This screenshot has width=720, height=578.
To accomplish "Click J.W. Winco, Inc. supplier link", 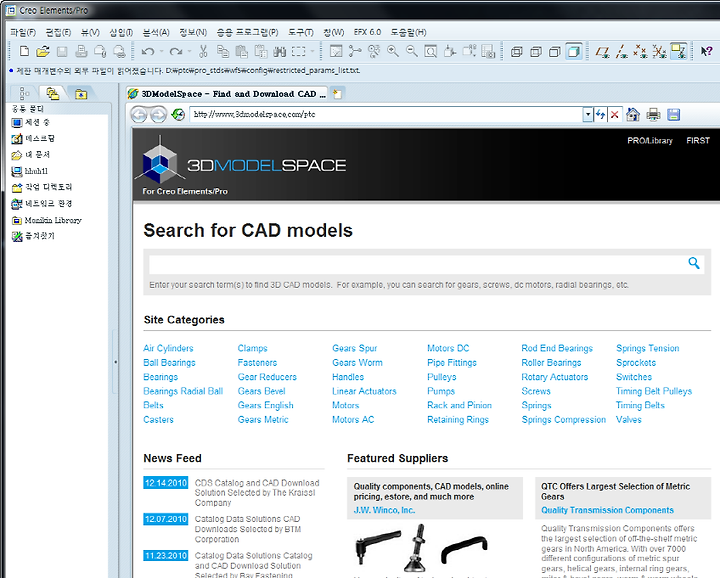I will tap(384, 510).
